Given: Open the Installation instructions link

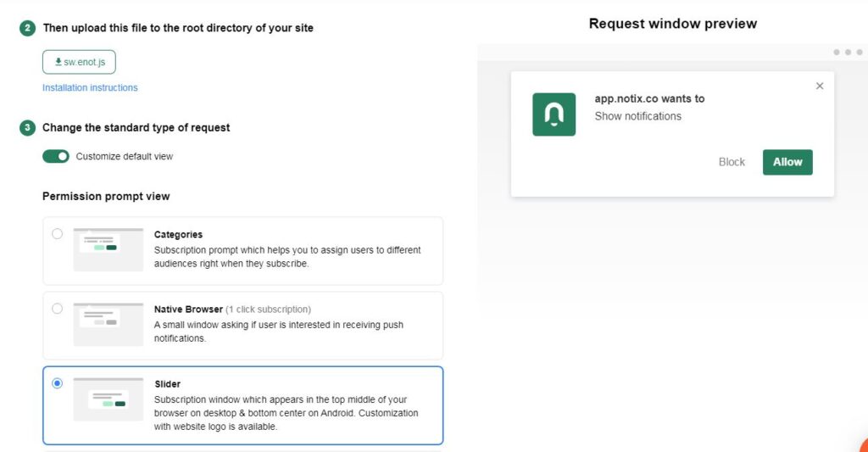Looking at the screenshot, I should click(x=90, y=87).
